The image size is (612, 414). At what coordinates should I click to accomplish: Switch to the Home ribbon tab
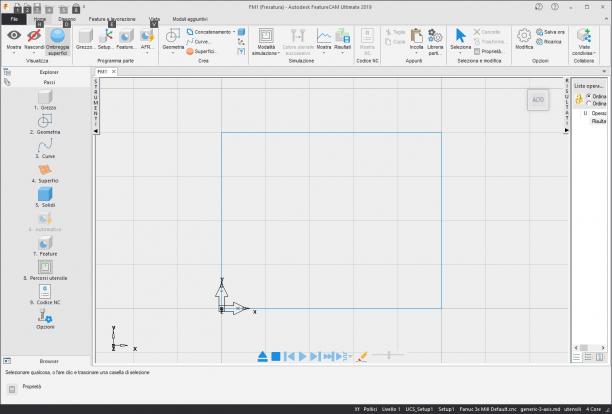[40, 19]
